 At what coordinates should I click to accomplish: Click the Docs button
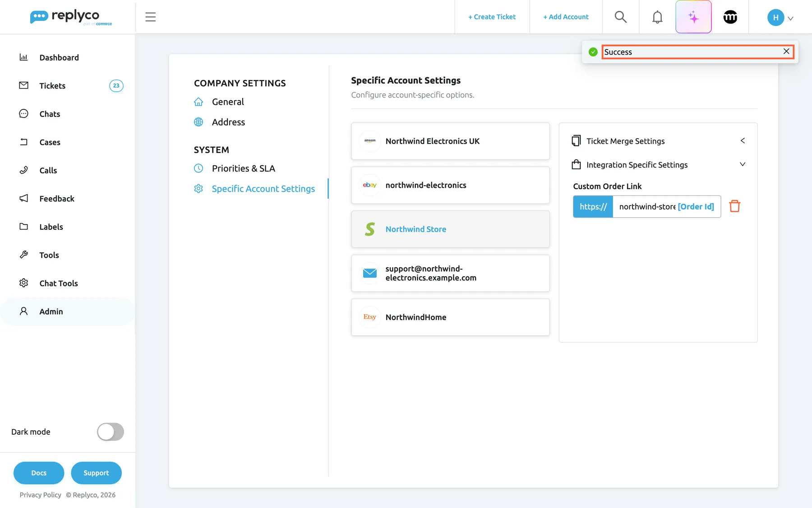point(39,473)
